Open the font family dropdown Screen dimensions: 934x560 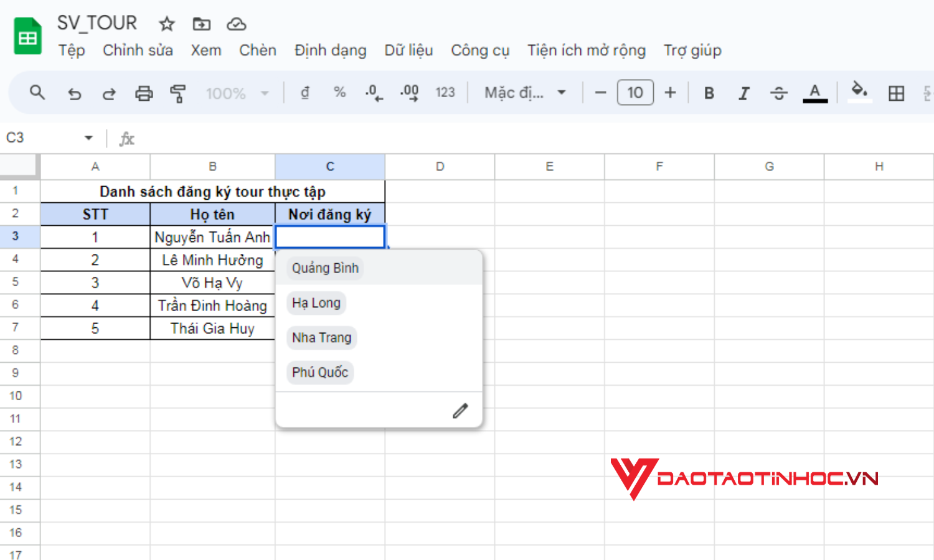coord(526,93)
